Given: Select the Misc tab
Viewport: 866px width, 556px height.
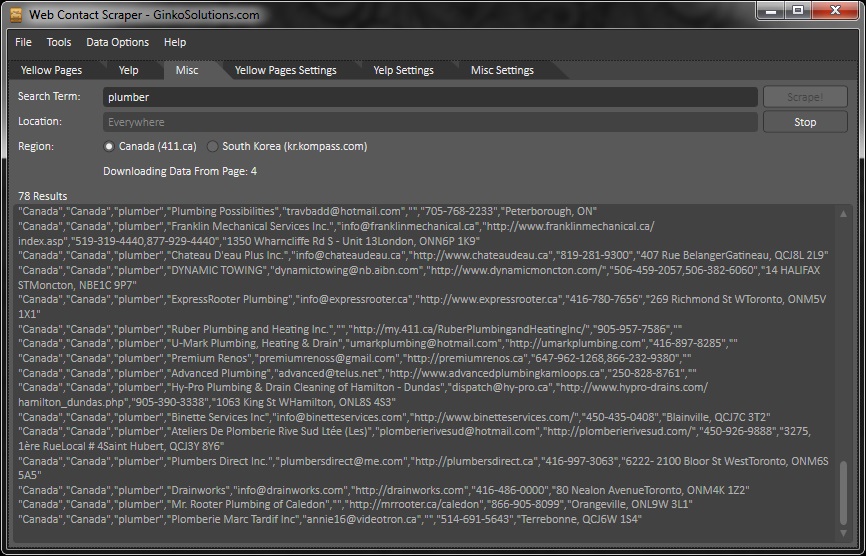Looking at the screenshot, I should (187, 70).
